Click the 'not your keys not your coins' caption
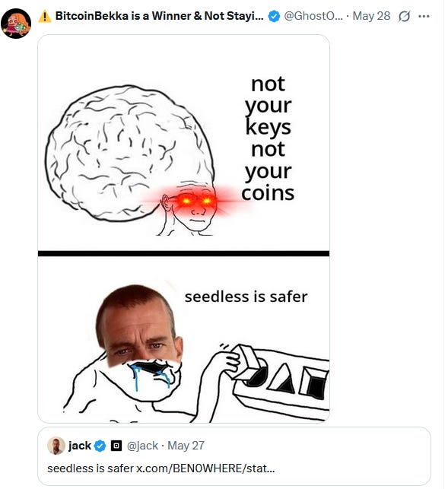 268,138
